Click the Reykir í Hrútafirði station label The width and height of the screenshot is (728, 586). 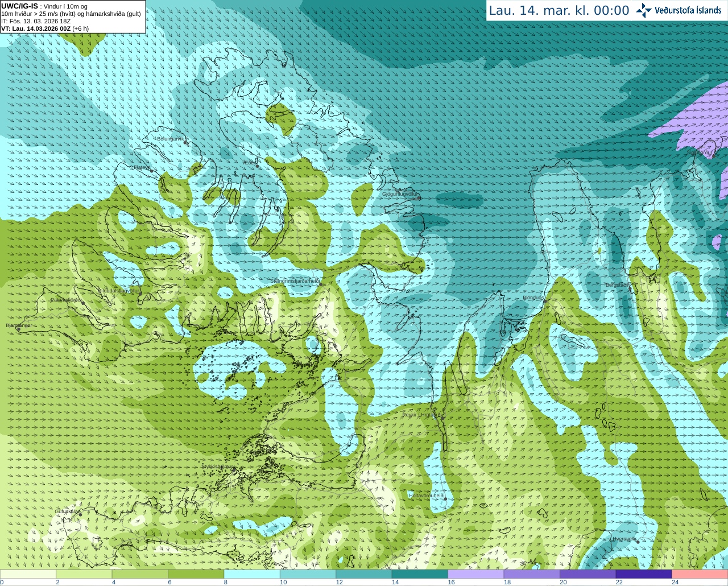[423, 415]
